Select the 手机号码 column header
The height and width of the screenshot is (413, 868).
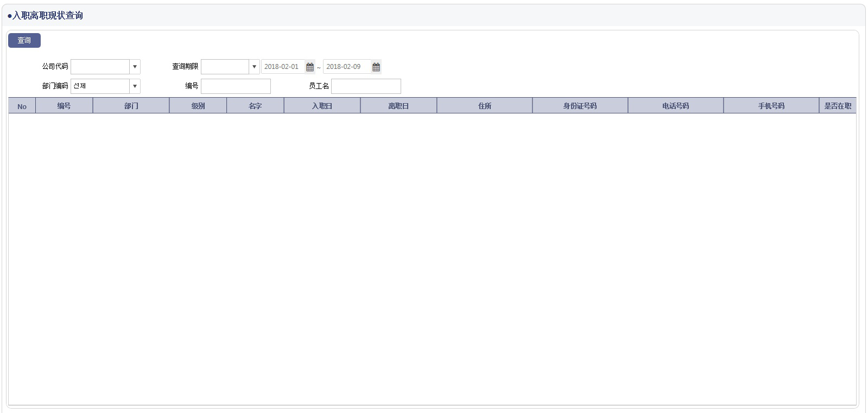tap(771, 106)
